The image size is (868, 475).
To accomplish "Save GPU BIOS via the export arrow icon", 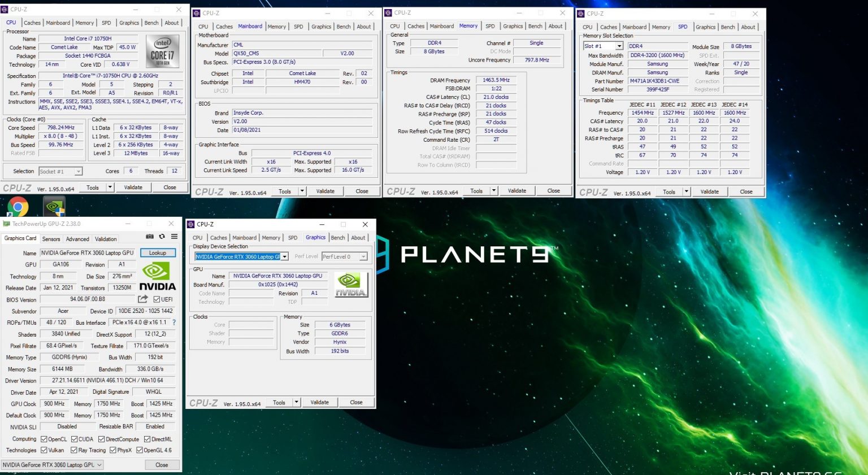I will point(143,299).
